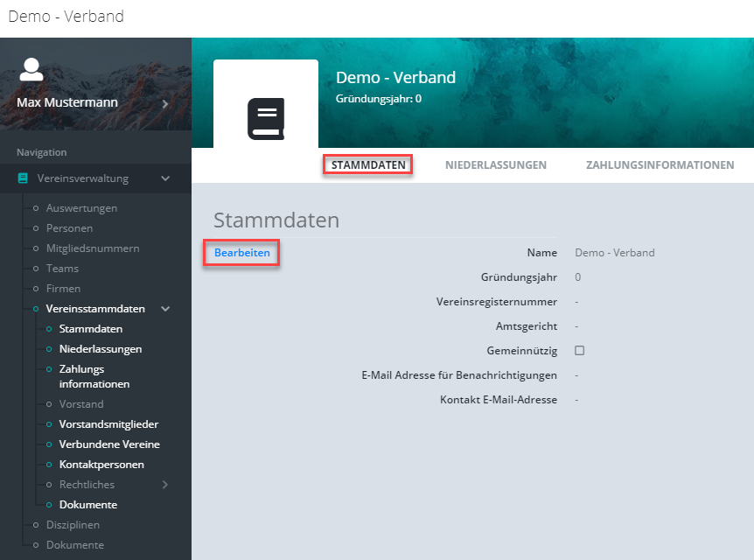Screen dimensions: 754x560
Task: Collapse the Vereinsstammdaten submenu chevron
Action: click(165, 309)
